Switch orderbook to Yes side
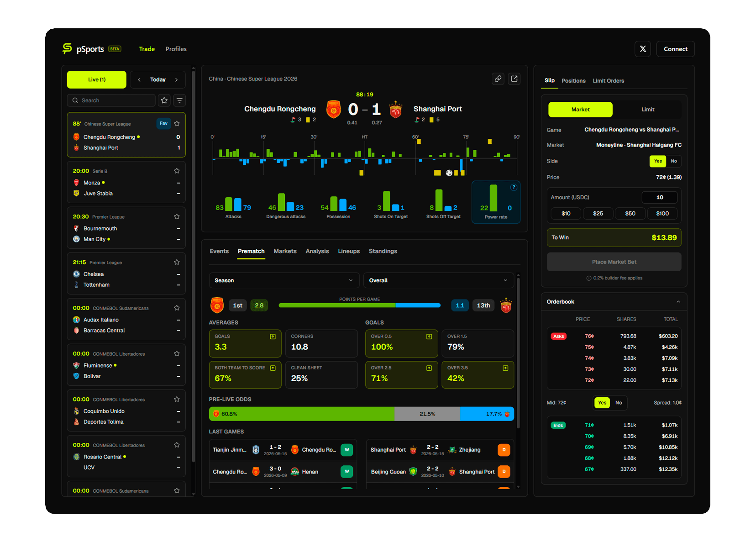 (602, 403)
